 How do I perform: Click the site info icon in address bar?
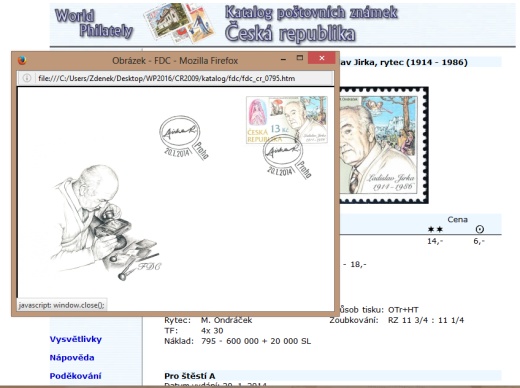(27, 78)
